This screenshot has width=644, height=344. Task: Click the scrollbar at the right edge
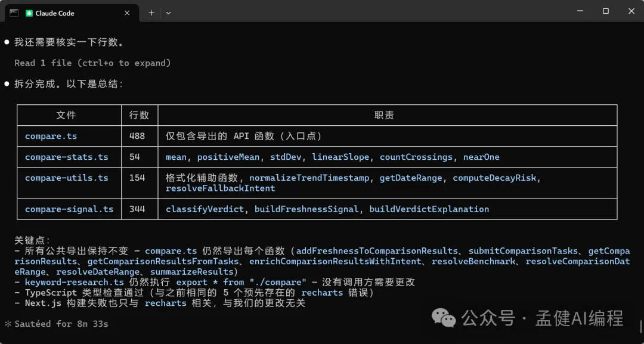point(640,326)
